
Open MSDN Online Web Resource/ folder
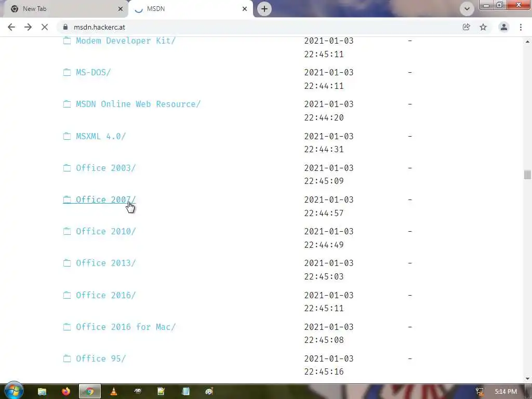point(138,104)
